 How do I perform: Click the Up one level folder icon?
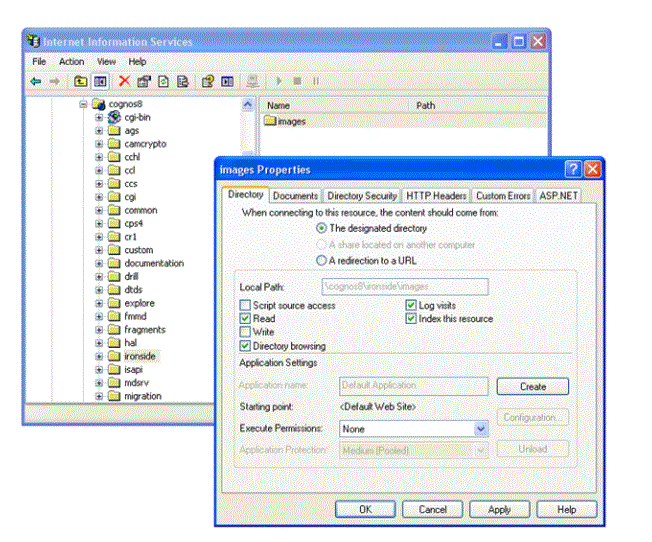(81, 81)
